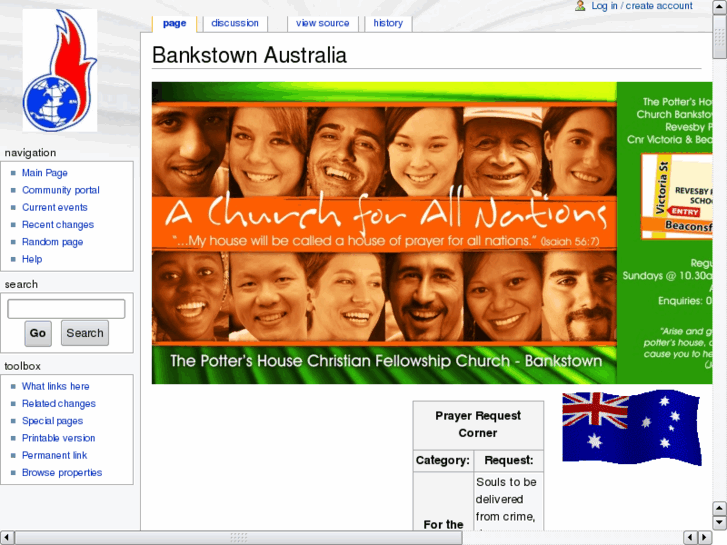Focus the search text field
The image size is (727, 545).
66,309
